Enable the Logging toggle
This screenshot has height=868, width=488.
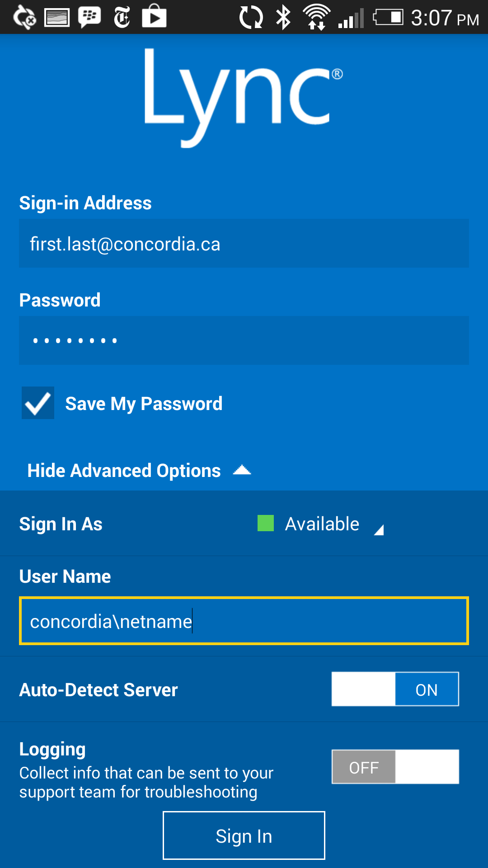tap(395, 767)
